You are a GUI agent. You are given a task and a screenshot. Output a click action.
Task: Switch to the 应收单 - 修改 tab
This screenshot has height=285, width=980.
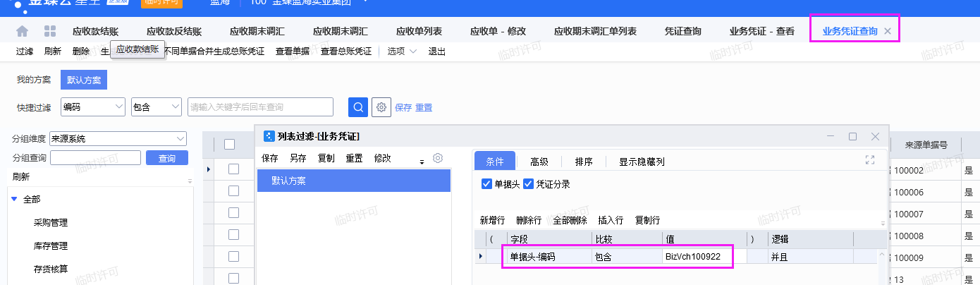tap(498, 31)
